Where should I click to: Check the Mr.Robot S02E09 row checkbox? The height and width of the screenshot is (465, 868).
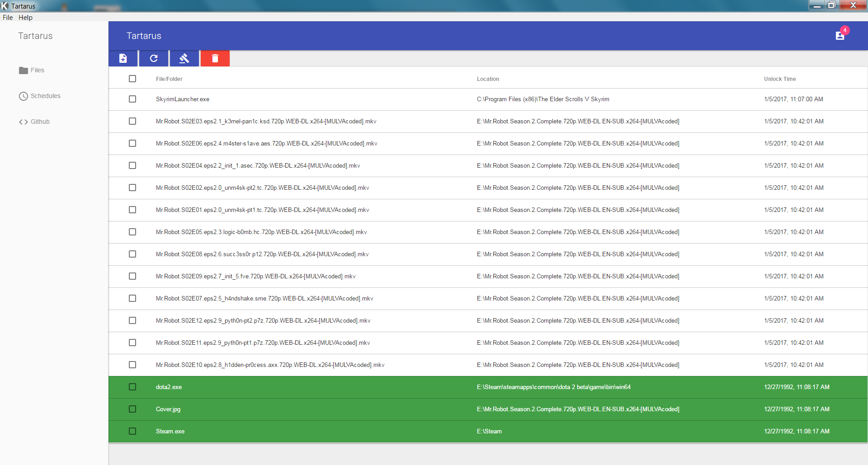pos(132,276)
